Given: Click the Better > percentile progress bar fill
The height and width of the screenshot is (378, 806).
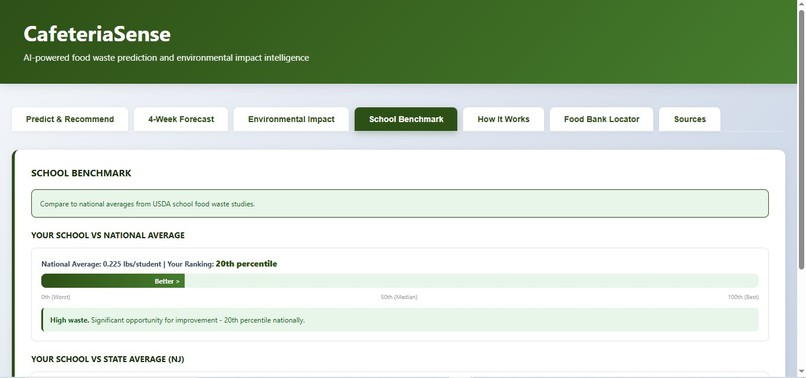Looking at the screenshot, I should tap(113, 281).
